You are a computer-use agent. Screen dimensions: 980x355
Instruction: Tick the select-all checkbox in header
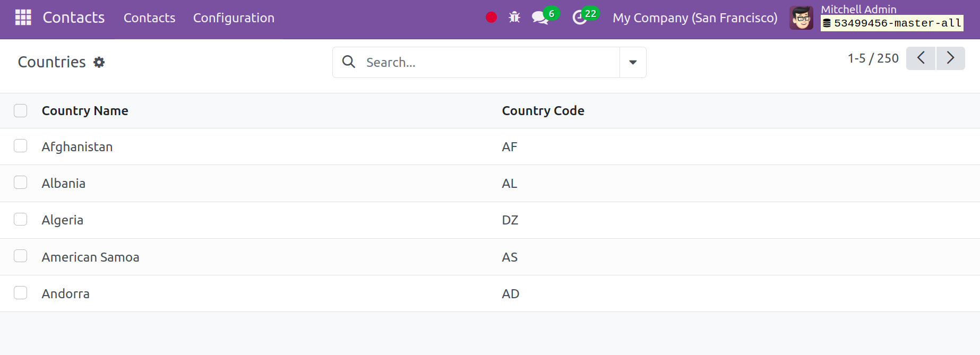point(21,110)
